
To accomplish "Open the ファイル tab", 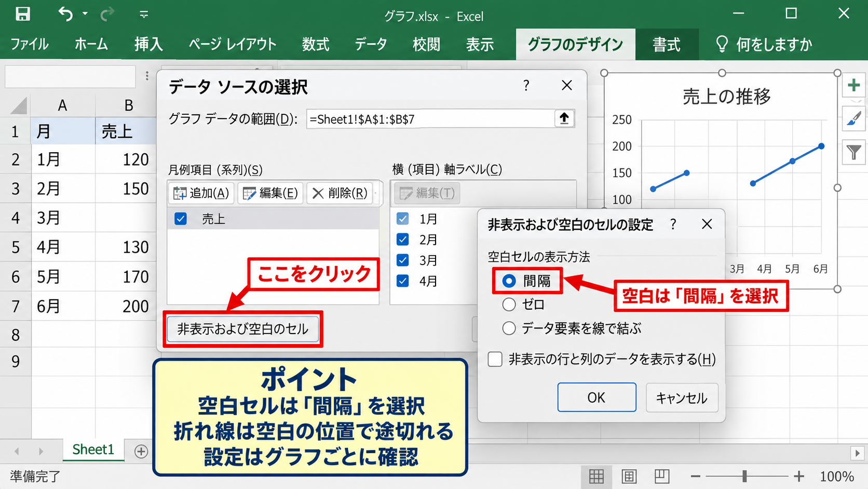I will [30, 44].
